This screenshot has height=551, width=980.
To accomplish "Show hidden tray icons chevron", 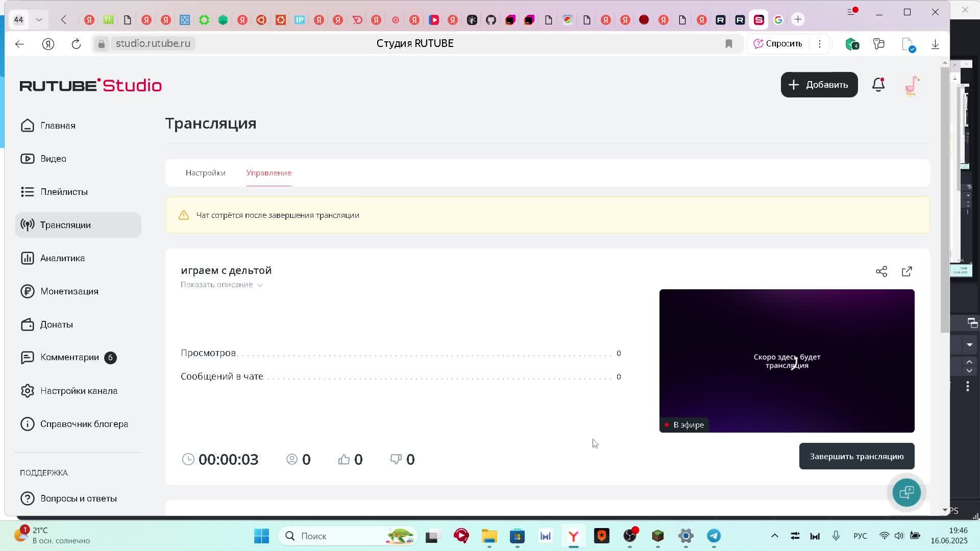I will 774,536.
